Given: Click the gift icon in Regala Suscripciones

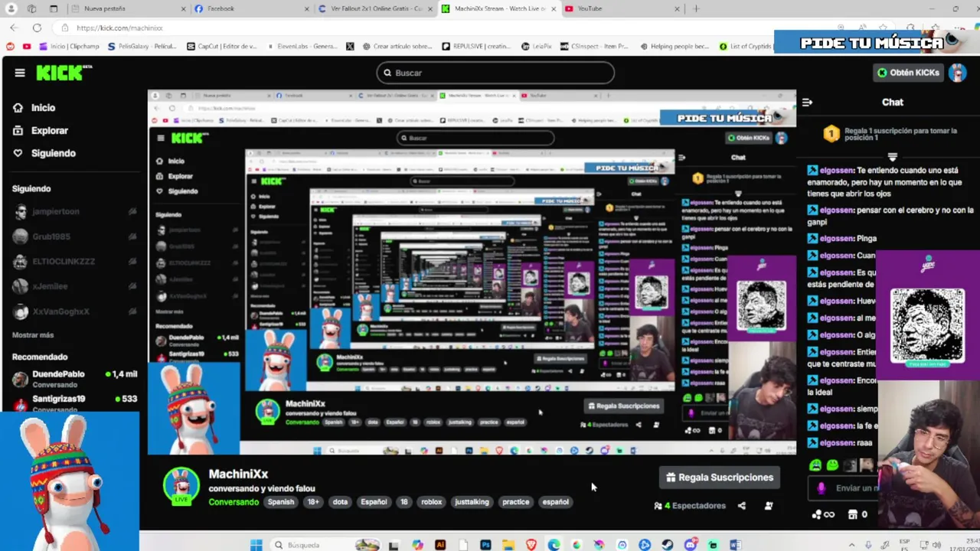Looking at the screenshot, I should (x=671, y=478).
